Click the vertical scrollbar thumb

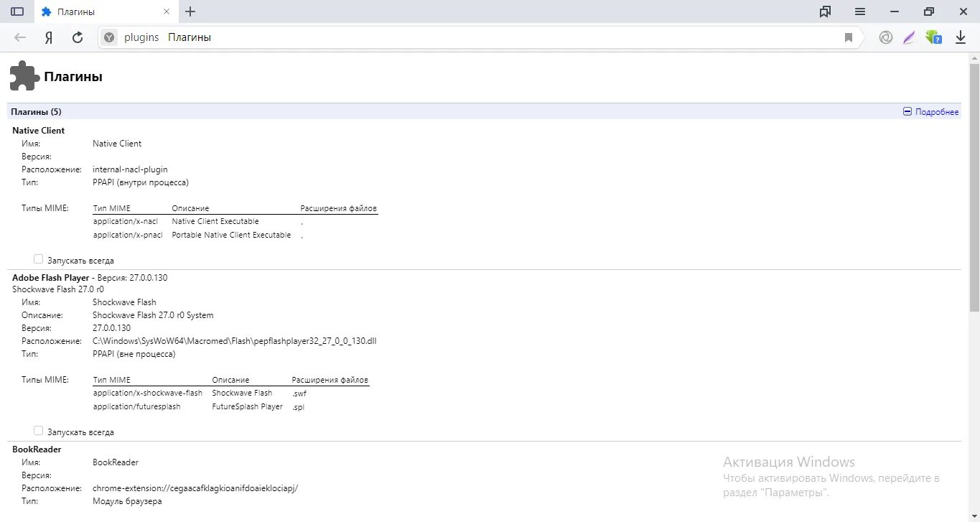click(974, 187)
